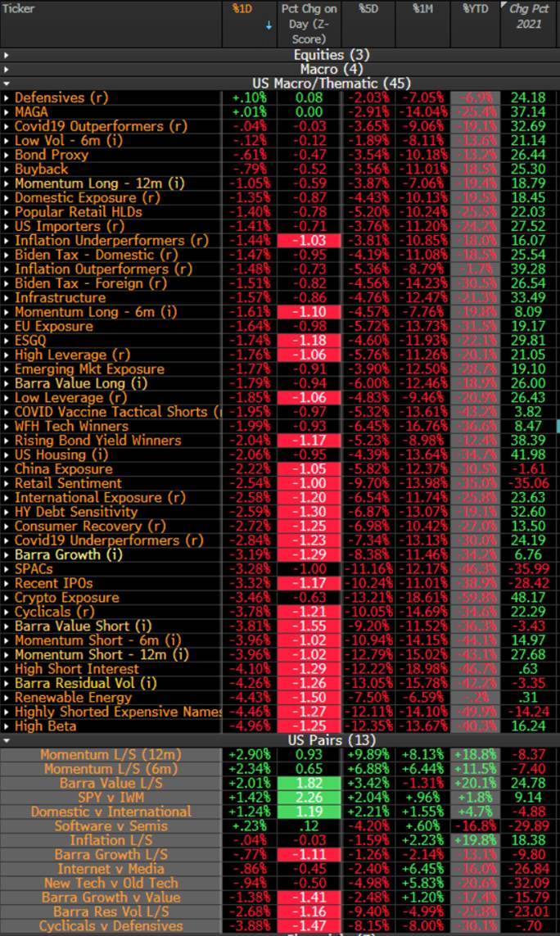Click the arrow icon beside Crypto Exposure

[x=7, y=598]
